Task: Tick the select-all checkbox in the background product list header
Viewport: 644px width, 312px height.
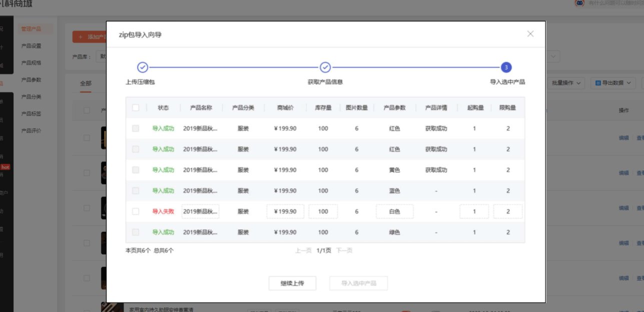Action: (x=87, y=110)
